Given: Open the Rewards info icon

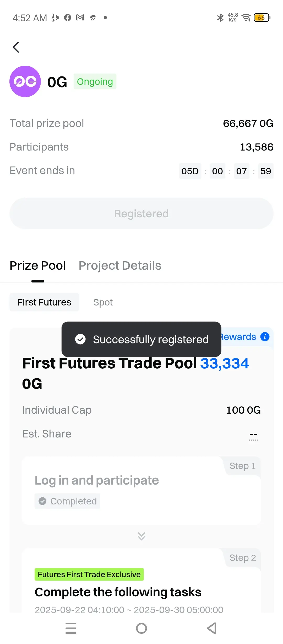Looking at the screenshot, I should click(x=265, y=337).
